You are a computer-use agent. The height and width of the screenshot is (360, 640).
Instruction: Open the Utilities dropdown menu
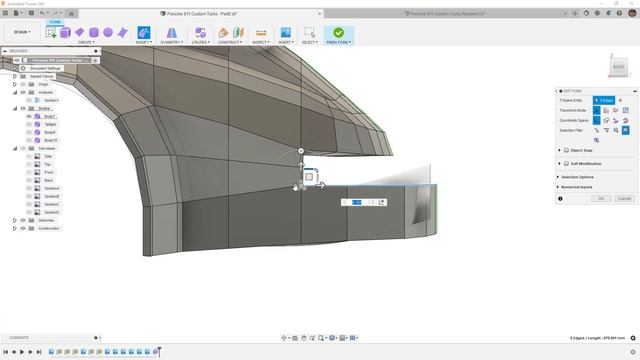click(200, 42)
